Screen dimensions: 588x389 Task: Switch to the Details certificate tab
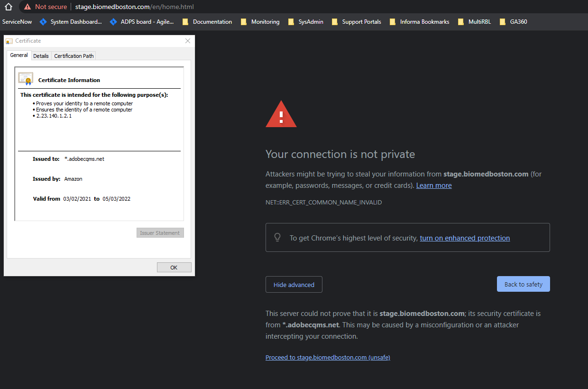pyautogui.click(x=41, y=56)
